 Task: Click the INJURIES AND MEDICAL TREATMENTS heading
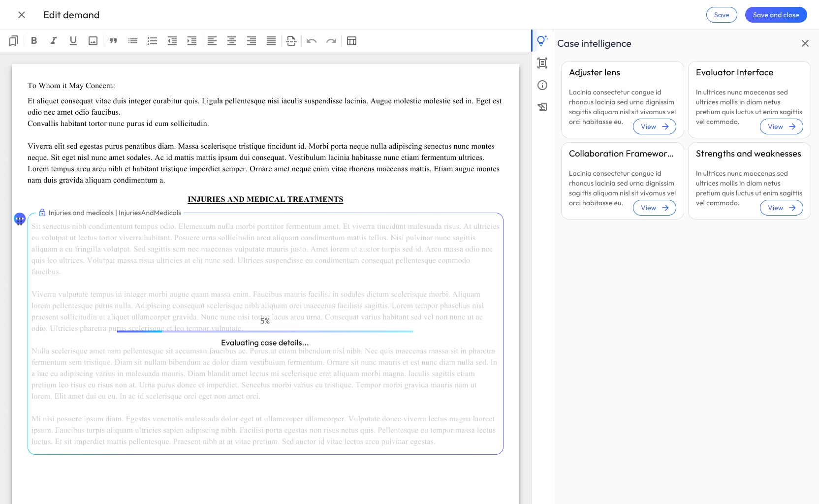(265, 199)
